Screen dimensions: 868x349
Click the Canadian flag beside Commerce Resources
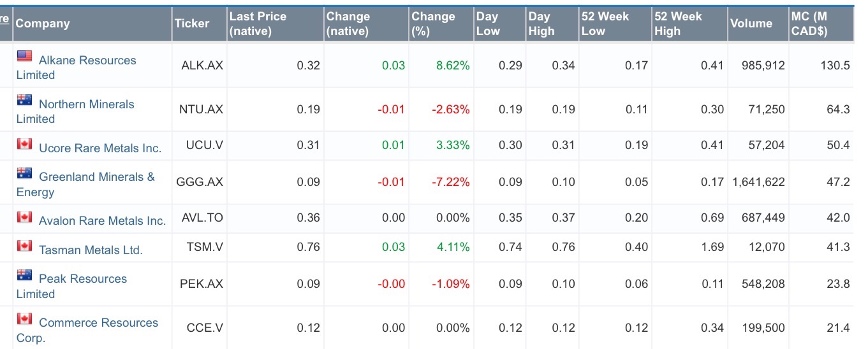[24, 318]
